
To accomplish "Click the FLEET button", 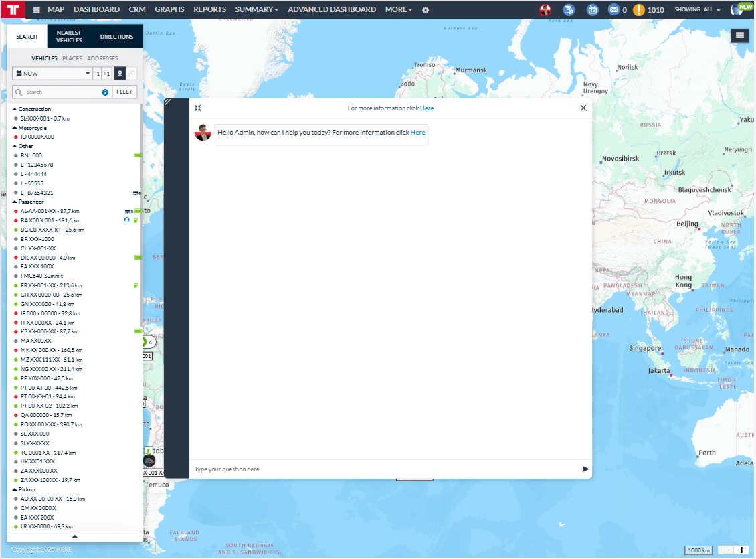I will pyautogui.click(x=124, y=92).
